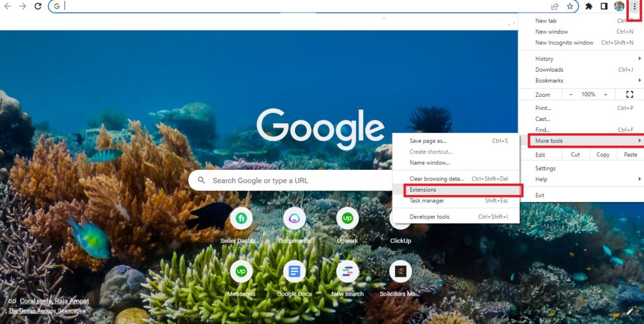Screen dimensions: 644x324
Task: Choose New window from the menu
Action: coord(580,31)
